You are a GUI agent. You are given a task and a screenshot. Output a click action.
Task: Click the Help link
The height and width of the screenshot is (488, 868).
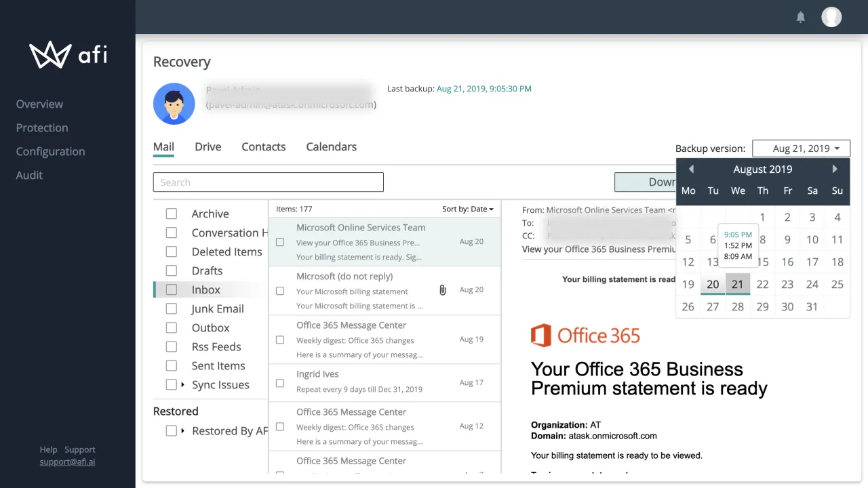click(x=48, y=449)
